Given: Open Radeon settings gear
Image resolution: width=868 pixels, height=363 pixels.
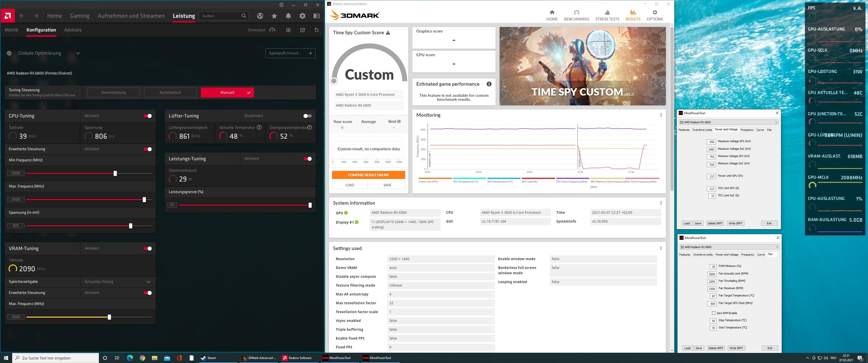Looking at the screenshot, I should coord(303,16).
